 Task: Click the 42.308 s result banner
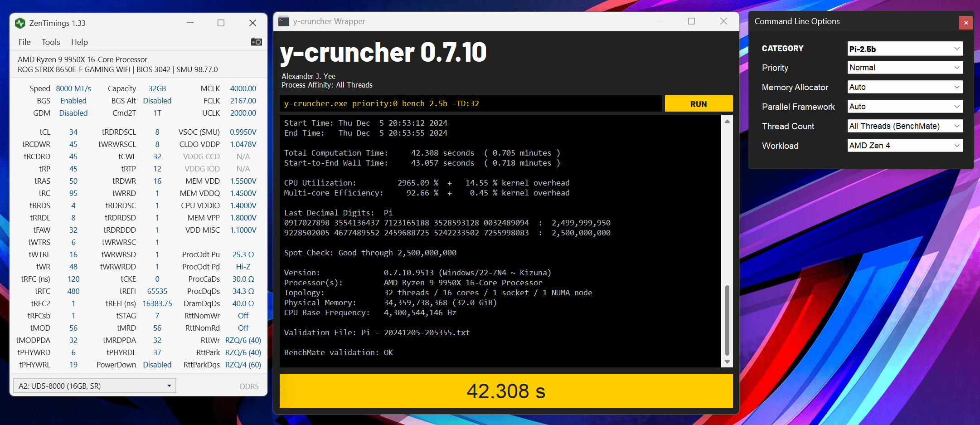click(x=506, y=391)
